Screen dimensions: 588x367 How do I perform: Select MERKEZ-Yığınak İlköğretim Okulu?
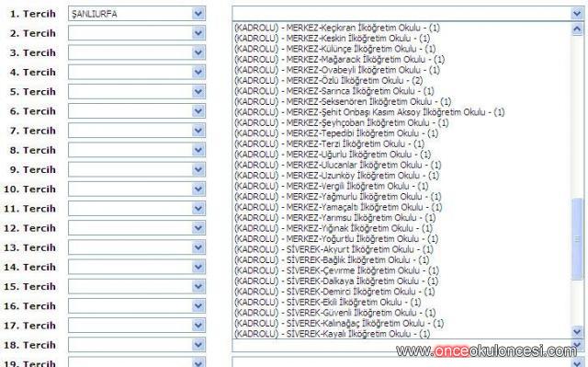(333, 228)
